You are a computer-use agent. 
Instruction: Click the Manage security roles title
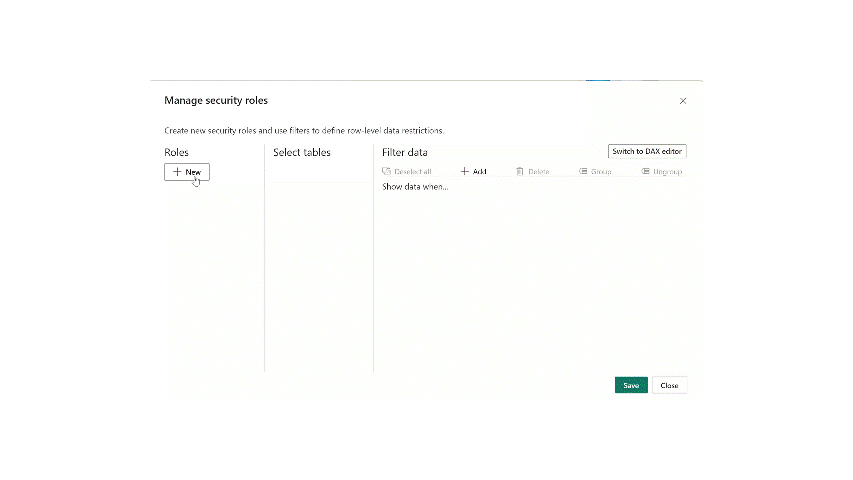click(x=216, y=101)
